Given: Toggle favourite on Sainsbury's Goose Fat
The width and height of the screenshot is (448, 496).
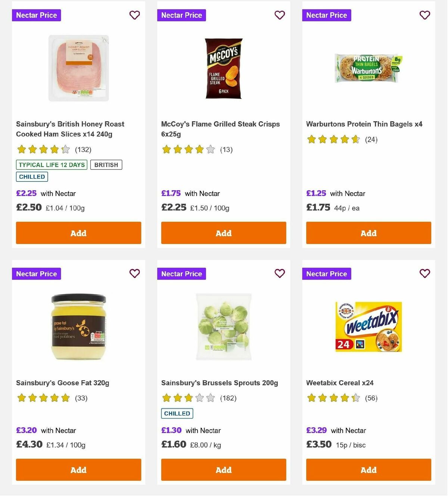Looking at the screenshot, I should [x=134, y=274].
